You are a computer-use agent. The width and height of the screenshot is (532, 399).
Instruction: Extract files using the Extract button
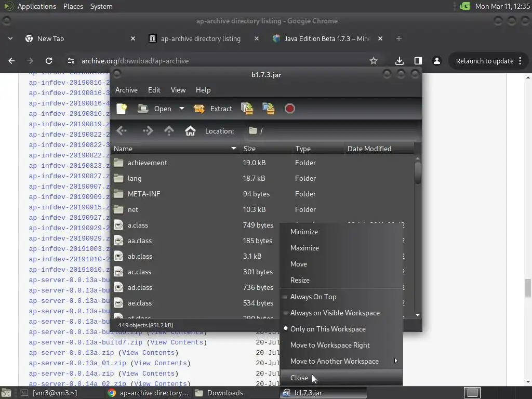[212, 109]
